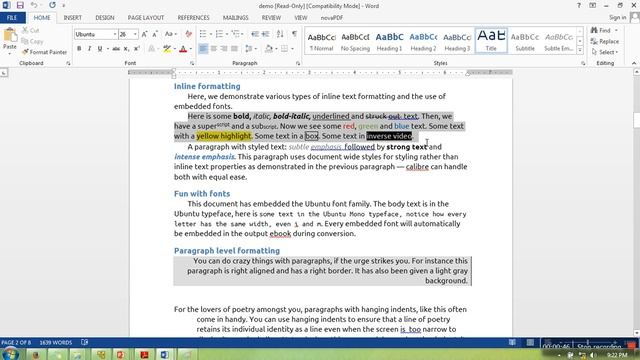Image resolution: width=640 pixels, height=360 pixels.
Task: Apply red font color
Action: point(183,49)
